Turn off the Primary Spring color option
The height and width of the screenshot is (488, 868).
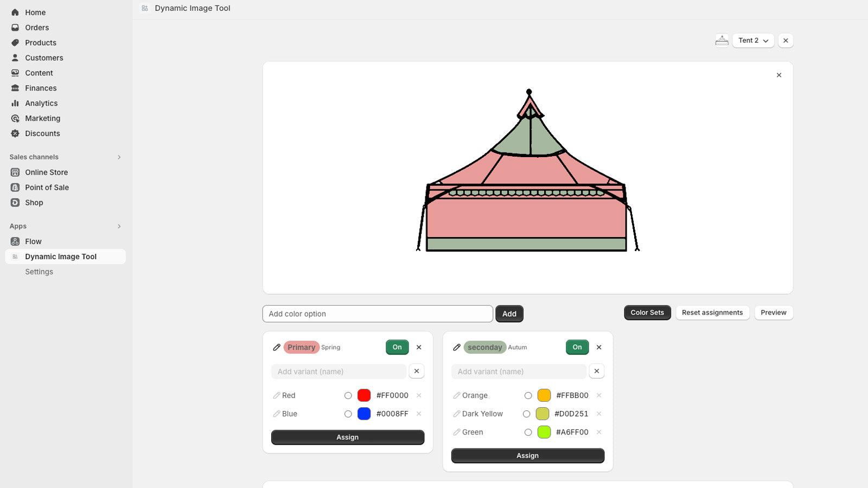pos(397,347)
